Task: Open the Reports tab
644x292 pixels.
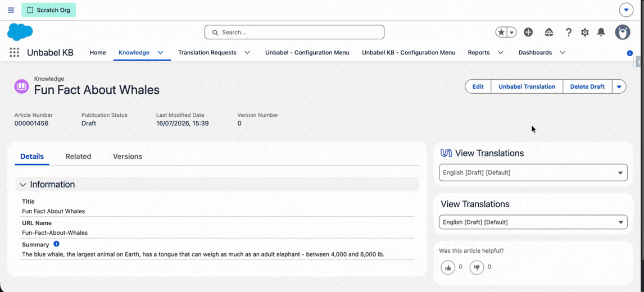Action: (479, 53)
